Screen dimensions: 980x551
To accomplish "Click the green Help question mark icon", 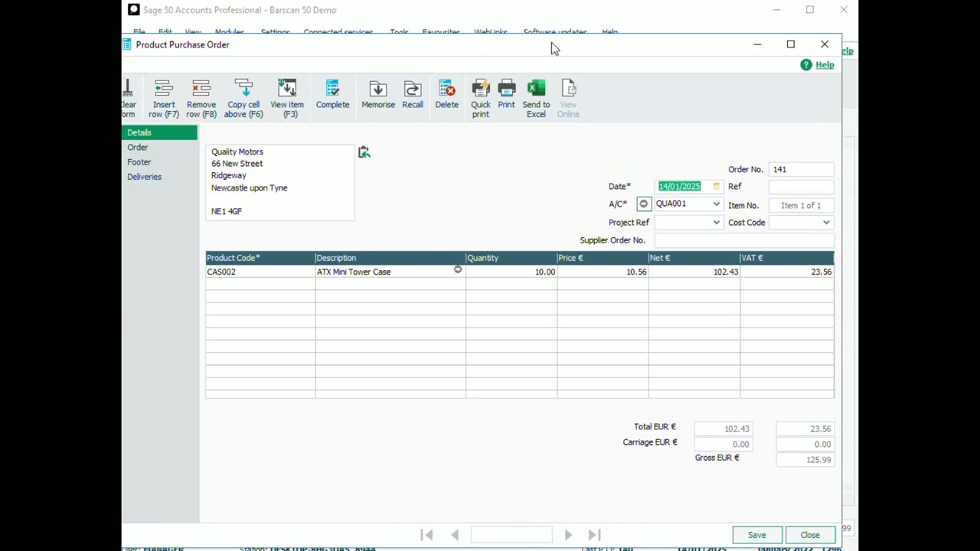I will (x=805, y=65).
